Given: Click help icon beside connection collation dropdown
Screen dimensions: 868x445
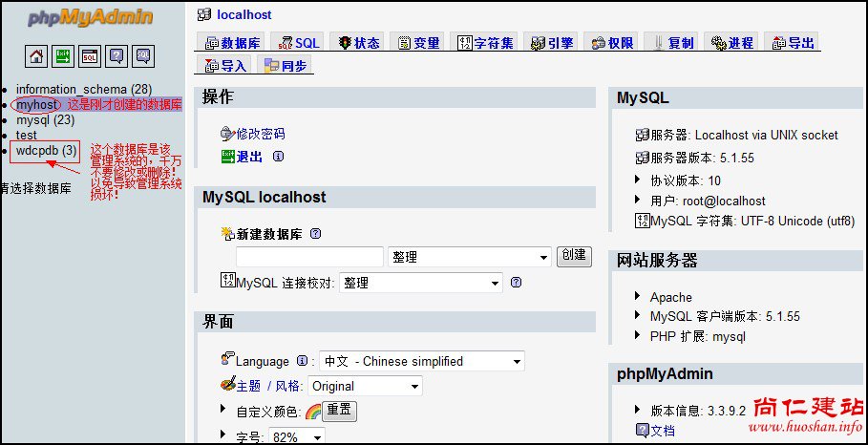Looking at the screenshot, I should tap(516, 283).
